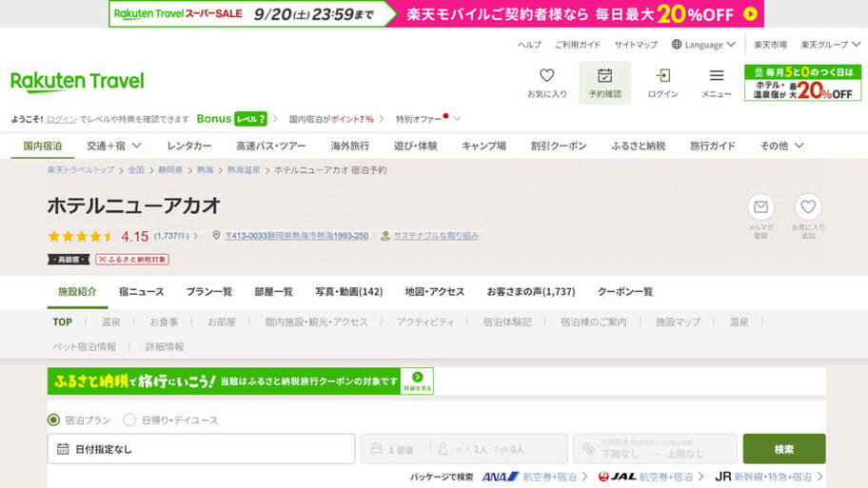Switch to the 地図・アクセス tab
The height and width of the screenshot is (488, 868).
pyautogui.click(x=435, y=292)
